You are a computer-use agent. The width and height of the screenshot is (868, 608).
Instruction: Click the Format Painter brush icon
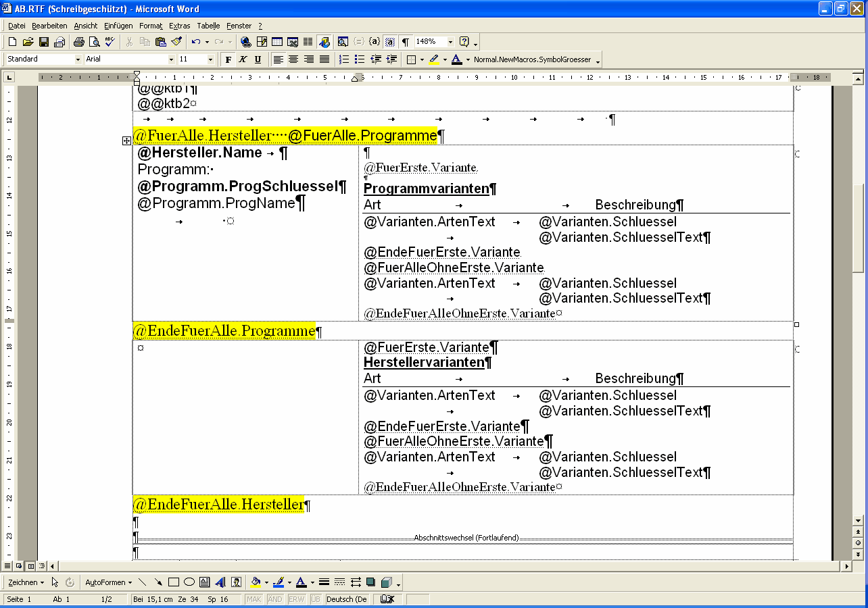pyautogui.click(x=176, y=42)
